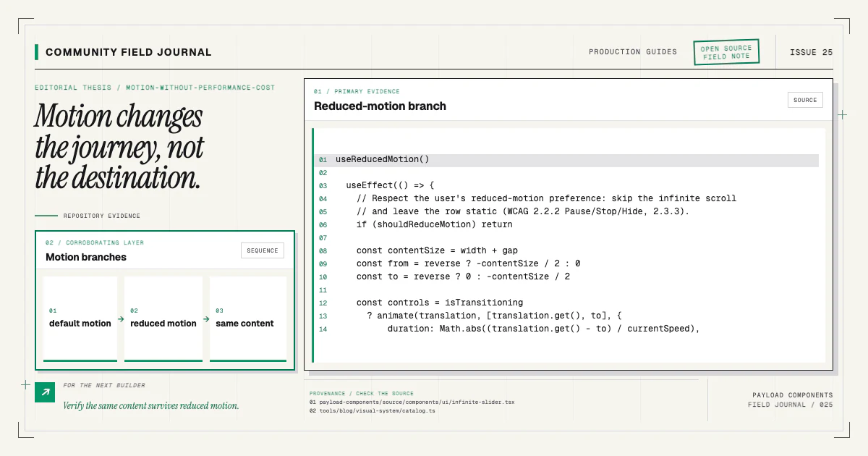Open PRODUCTION GUIDES in header
Viewport: 868px width, 456px height.
pyautogui.click(x=633, y=52)
